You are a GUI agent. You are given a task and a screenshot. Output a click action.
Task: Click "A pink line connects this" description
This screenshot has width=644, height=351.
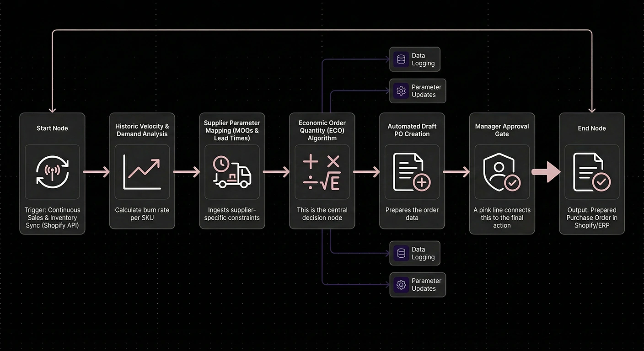(x=502, y=218)
